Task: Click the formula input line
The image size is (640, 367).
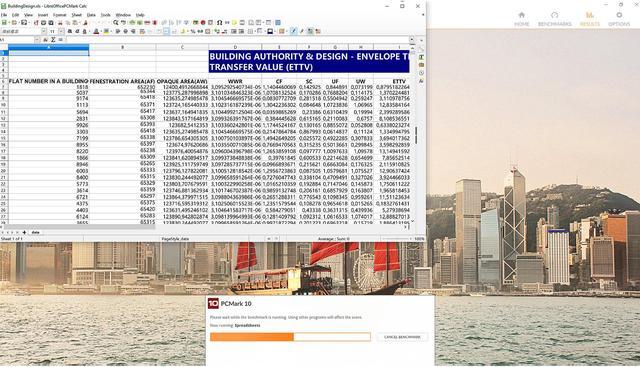Action: pyautogui.click(x=237, y=40)
